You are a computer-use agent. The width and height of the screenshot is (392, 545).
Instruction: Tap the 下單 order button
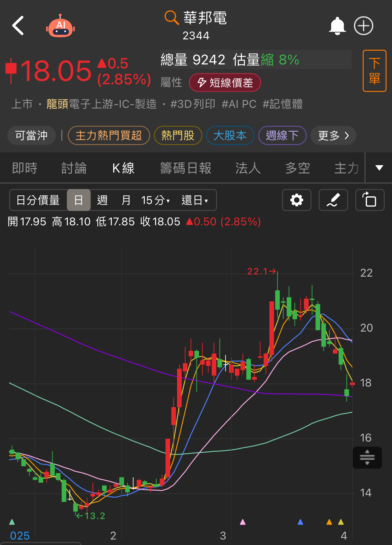click(x=375, y=71)
